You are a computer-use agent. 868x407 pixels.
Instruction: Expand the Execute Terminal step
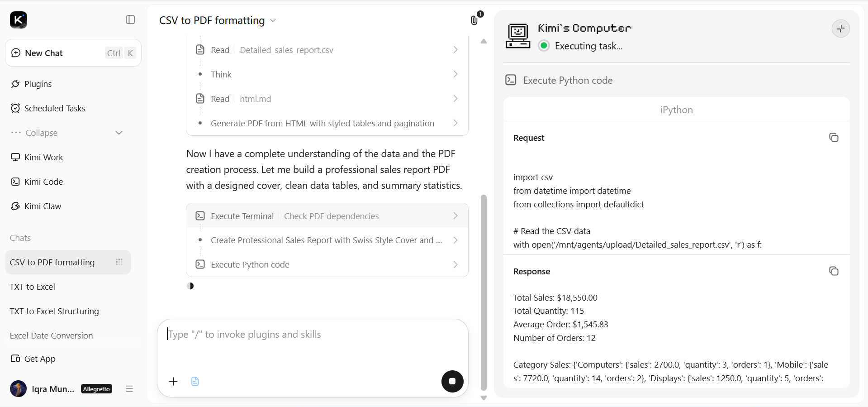[x=327, y=216]
